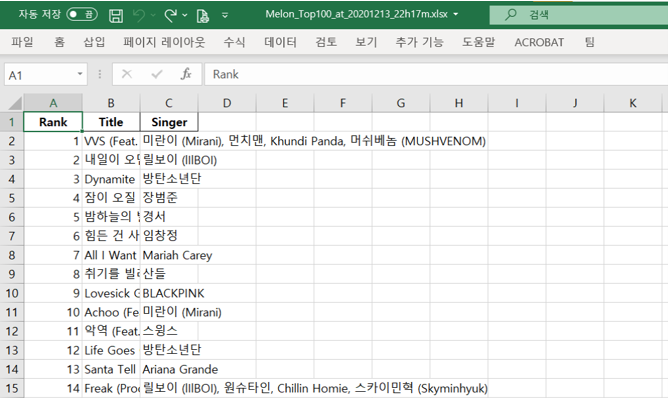Open the Undo history dropdown arrow
Image resolution: width=668 pixels, height=398 pixels.
point(153,16)
